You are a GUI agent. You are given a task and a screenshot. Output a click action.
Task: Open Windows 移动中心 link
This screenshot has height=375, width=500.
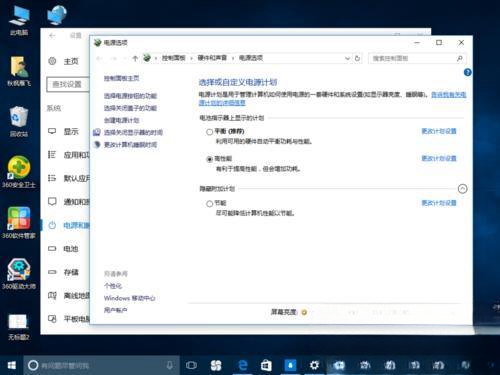pyautogui.click(x=130, y=298)
